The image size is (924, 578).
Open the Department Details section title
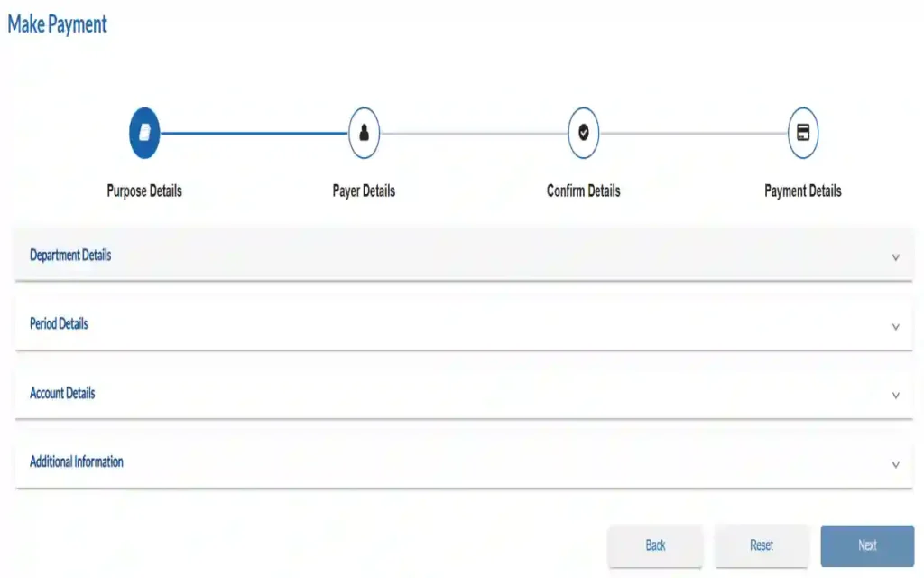click(70, 256)
